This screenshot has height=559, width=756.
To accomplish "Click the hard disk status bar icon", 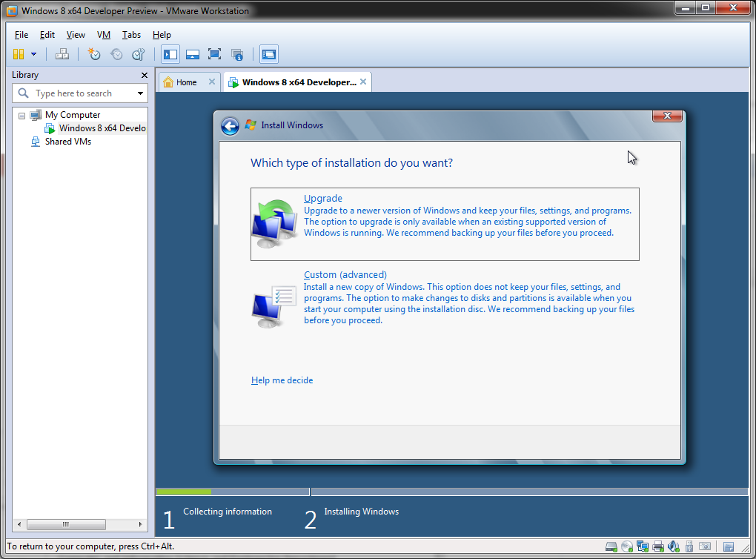I will pos(611,546).
